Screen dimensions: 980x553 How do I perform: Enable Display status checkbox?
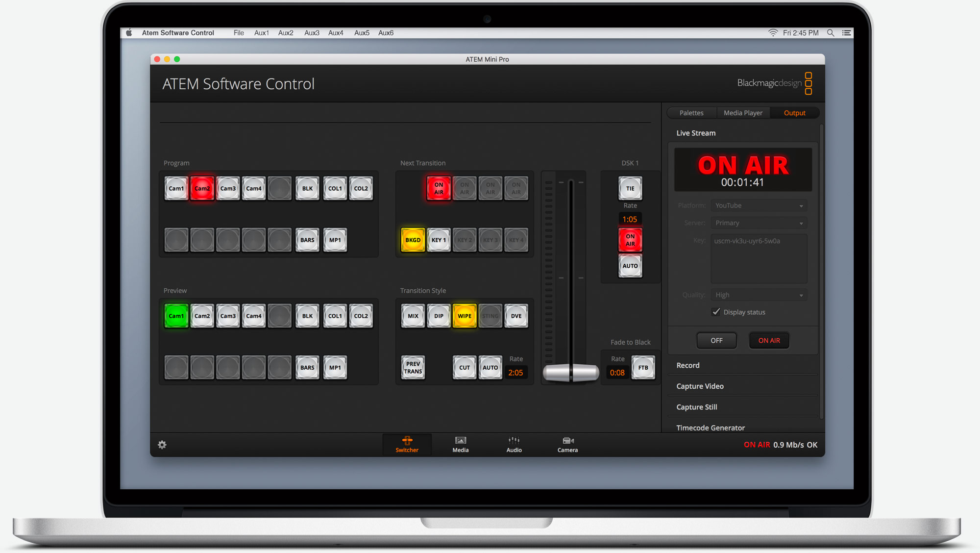tap(715, 312)
